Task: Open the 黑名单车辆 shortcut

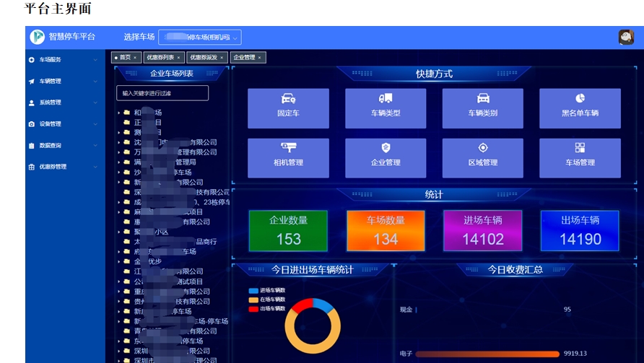Action: [x=580, y=108]
